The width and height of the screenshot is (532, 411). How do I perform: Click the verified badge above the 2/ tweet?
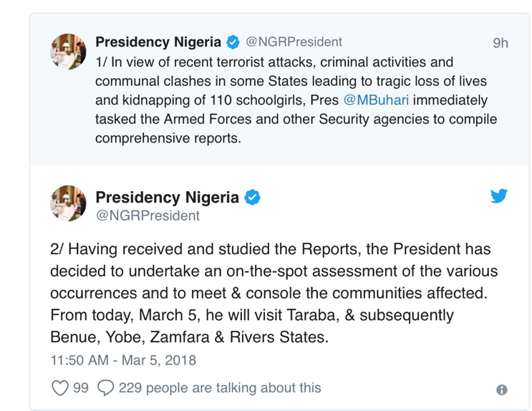(253, 197)
